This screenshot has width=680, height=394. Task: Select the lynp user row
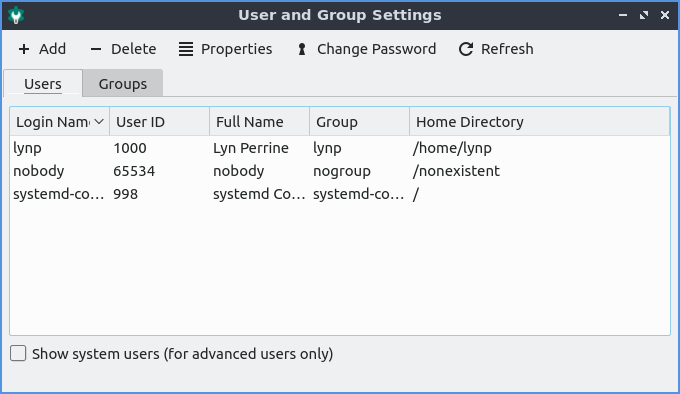tap(340, 148)
